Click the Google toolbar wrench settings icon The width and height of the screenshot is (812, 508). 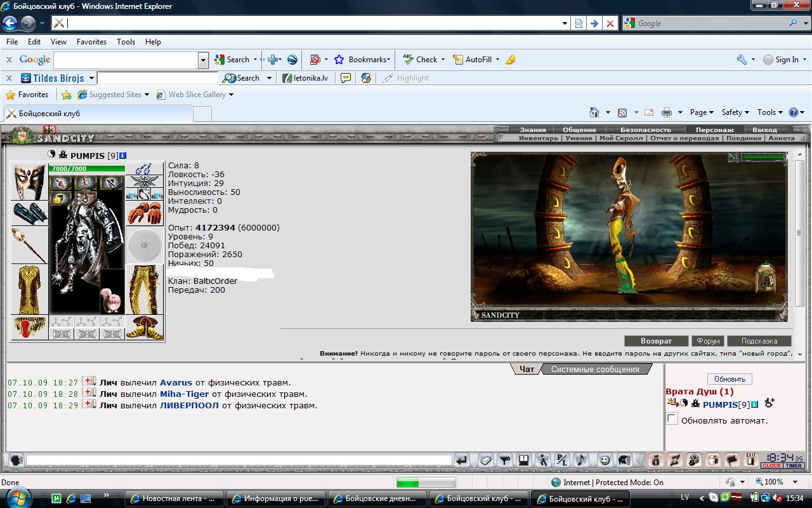(742, 59)
